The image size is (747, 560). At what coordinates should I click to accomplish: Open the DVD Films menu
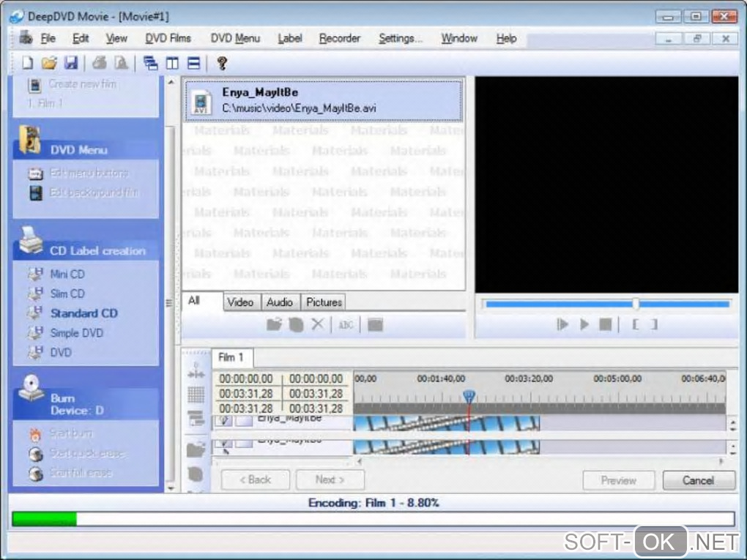click(x=168, y=38)
